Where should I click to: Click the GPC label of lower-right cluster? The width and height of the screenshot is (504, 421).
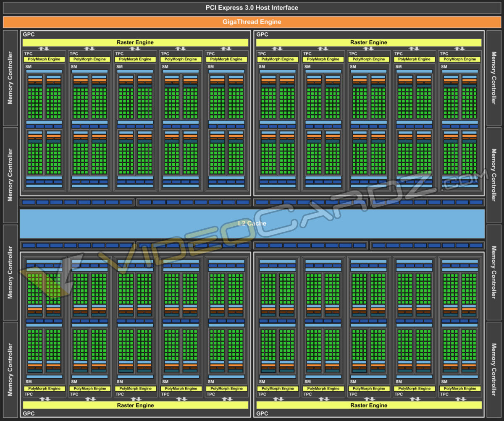(262, 413)
